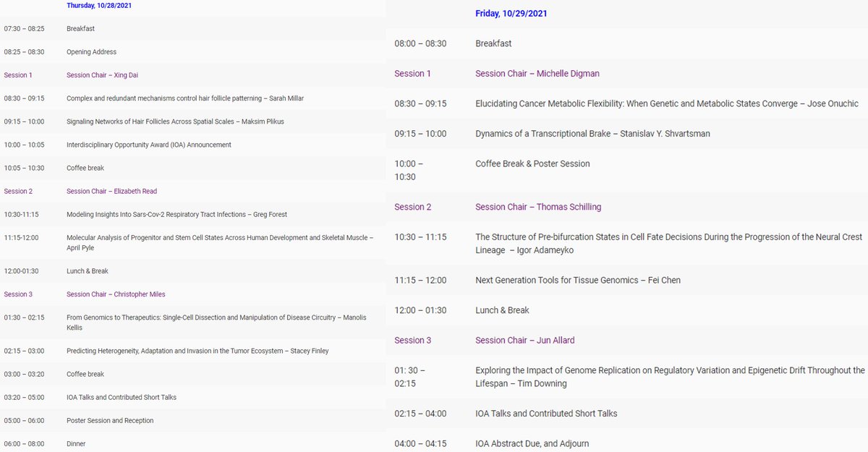Click Friday Lunch & Break entry
Image resolution: width=868 pixels, height=452 pixels.
[502, 310]
